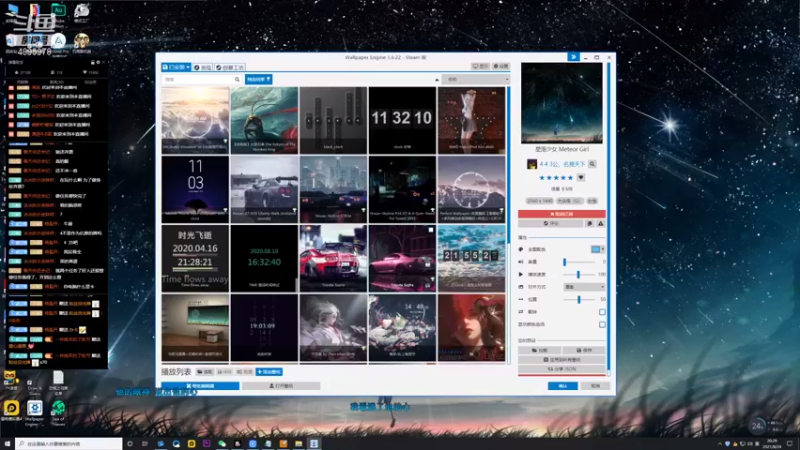800x450 pixels.
Task: Open the Installed tab in Wallpaper Engine
Action: [x=176, y=67]
